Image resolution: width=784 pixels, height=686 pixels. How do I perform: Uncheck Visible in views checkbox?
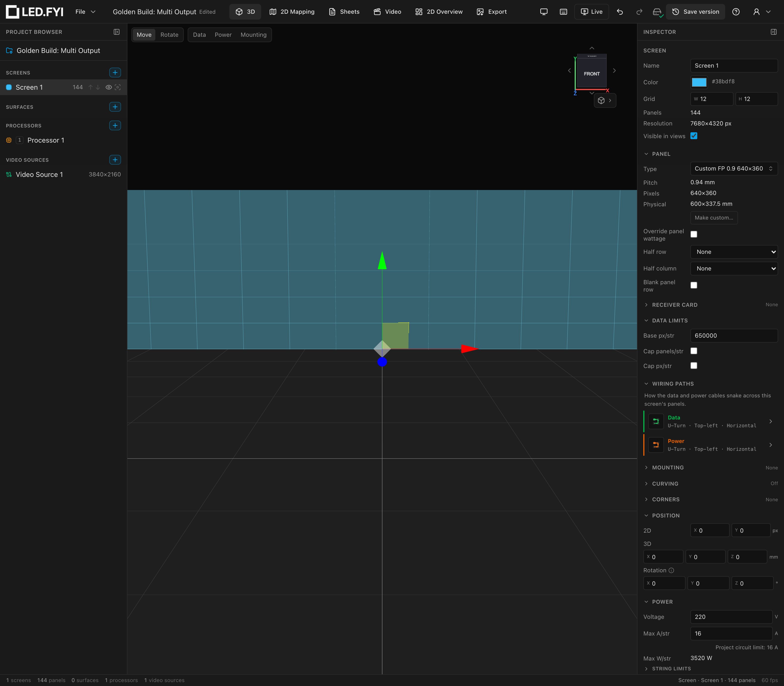click(x=694, y=136)
